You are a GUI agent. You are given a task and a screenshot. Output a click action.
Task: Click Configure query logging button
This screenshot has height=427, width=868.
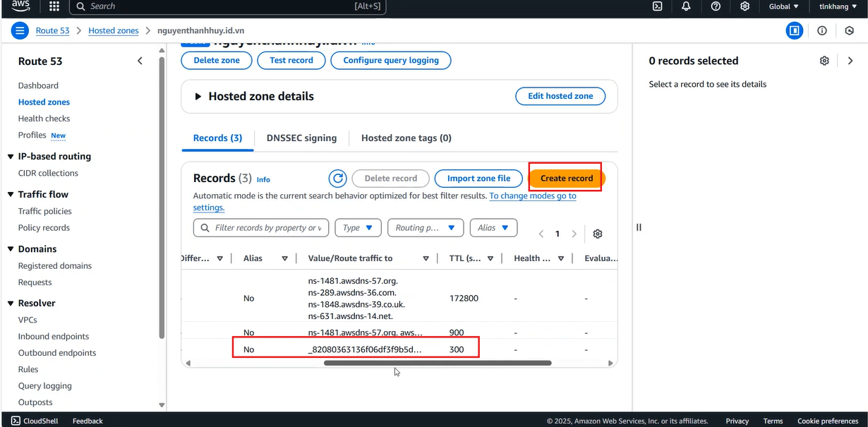(391, 60)
